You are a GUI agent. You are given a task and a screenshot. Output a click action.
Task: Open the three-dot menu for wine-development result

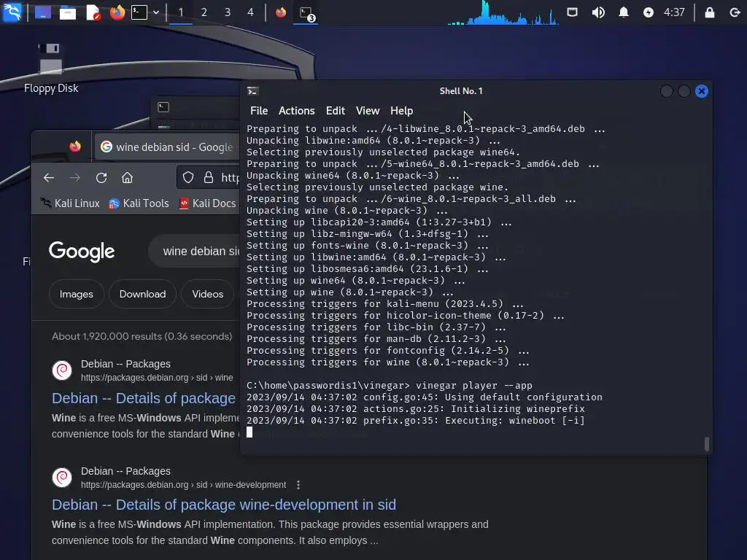(298, 485)
